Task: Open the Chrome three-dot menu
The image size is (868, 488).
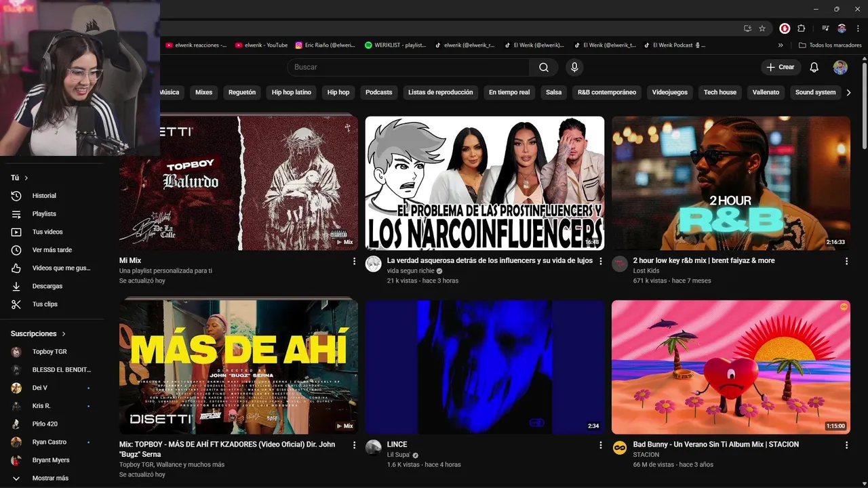Action: point(858,28)
